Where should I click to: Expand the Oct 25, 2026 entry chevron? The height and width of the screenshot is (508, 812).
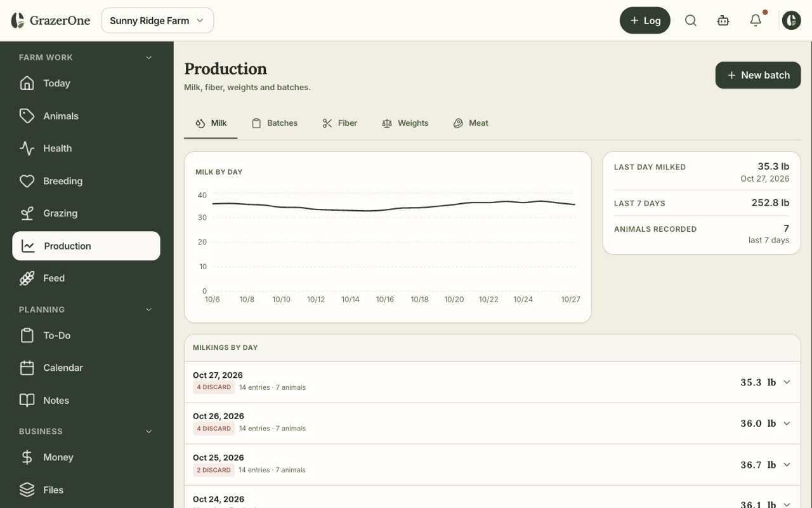coord(787,465)
